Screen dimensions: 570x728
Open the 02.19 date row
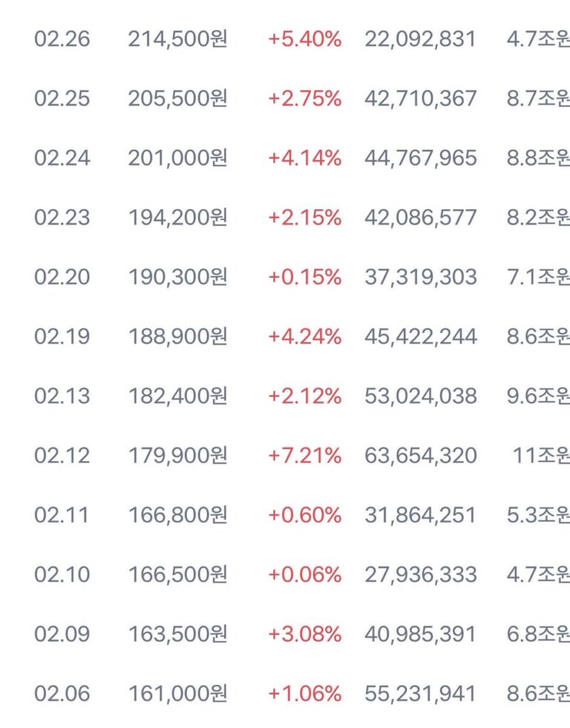62,336
